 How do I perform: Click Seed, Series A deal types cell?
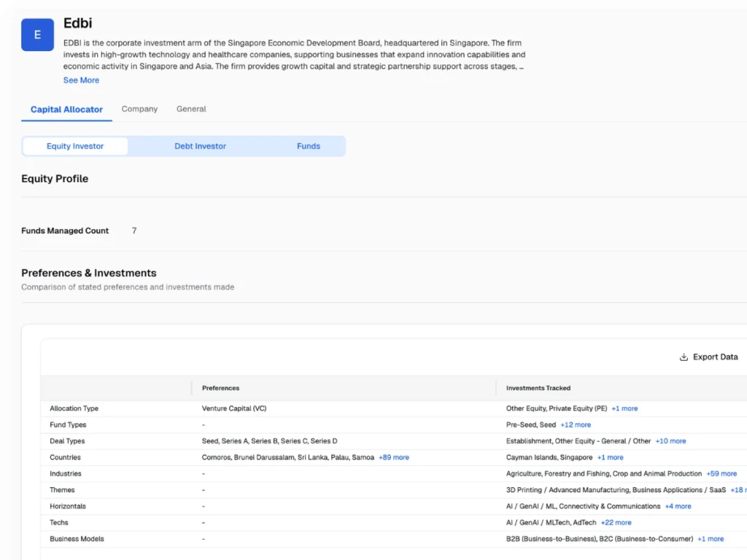click(x=270, y=441)
